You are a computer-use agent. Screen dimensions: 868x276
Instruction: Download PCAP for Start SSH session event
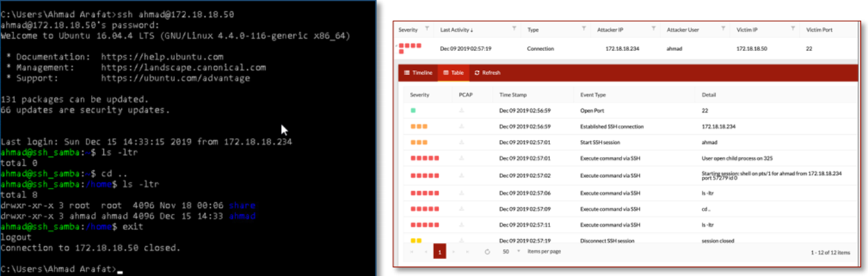[462, 142]
